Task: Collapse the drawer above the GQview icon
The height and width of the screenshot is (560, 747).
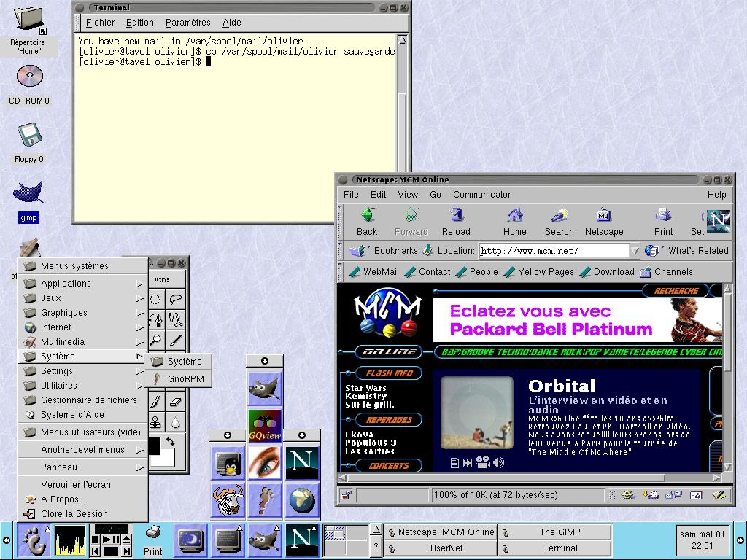Action: coord(265,361)
